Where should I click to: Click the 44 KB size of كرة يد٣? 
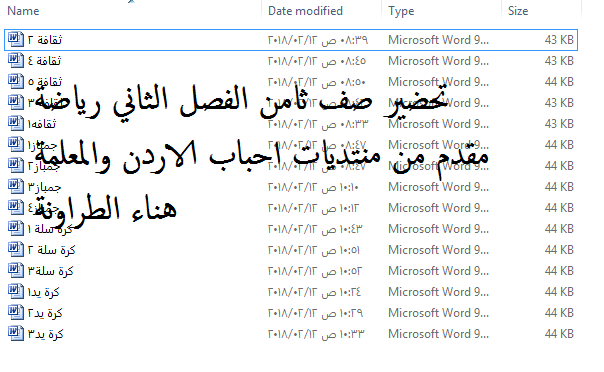pyautogui.click(x=559, y=333)
